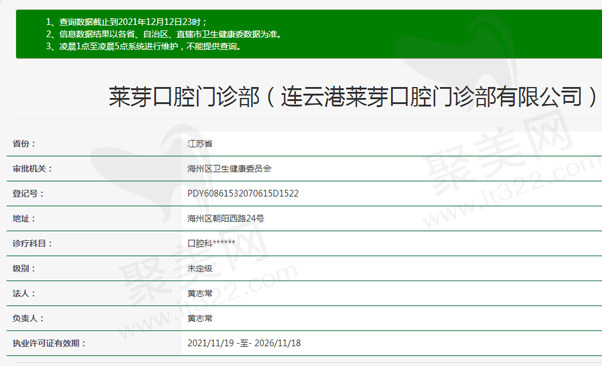Click the 法人 label
The image size is (602, 366).
click(24, 293)
